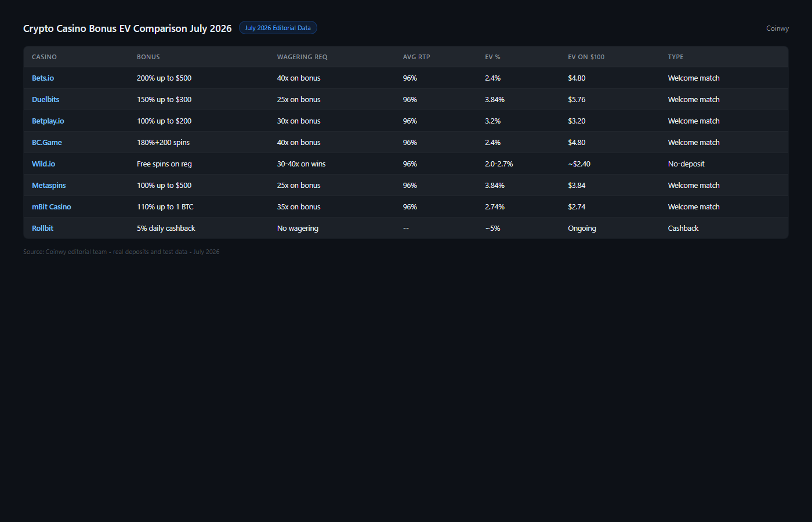Click the '~5%' EV cell
The width and height of the screenshot is (812, 522).
click(x=492, y=229)
